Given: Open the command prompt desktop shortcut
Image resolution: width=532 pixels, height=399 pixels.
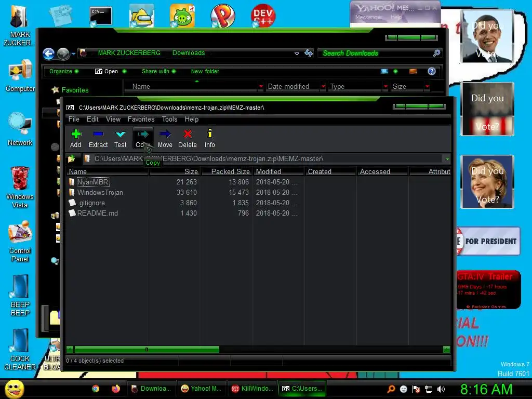Looking at the screenshot, I should [101, 16].
